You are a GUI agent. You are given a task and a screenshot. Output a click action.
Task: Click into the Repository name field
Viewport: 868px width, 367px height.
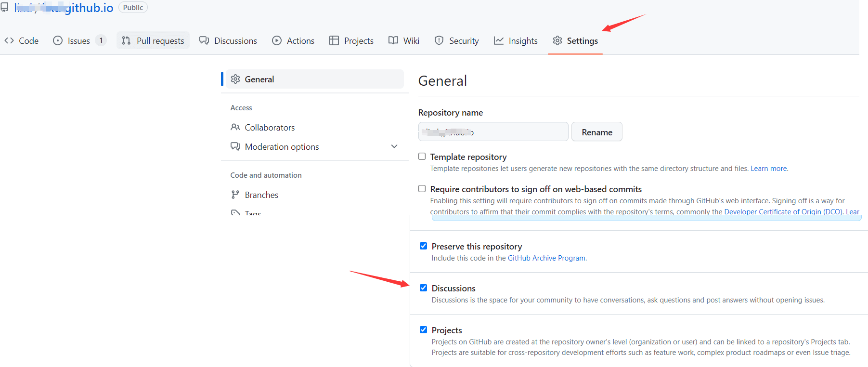click(x=493, y=132)
